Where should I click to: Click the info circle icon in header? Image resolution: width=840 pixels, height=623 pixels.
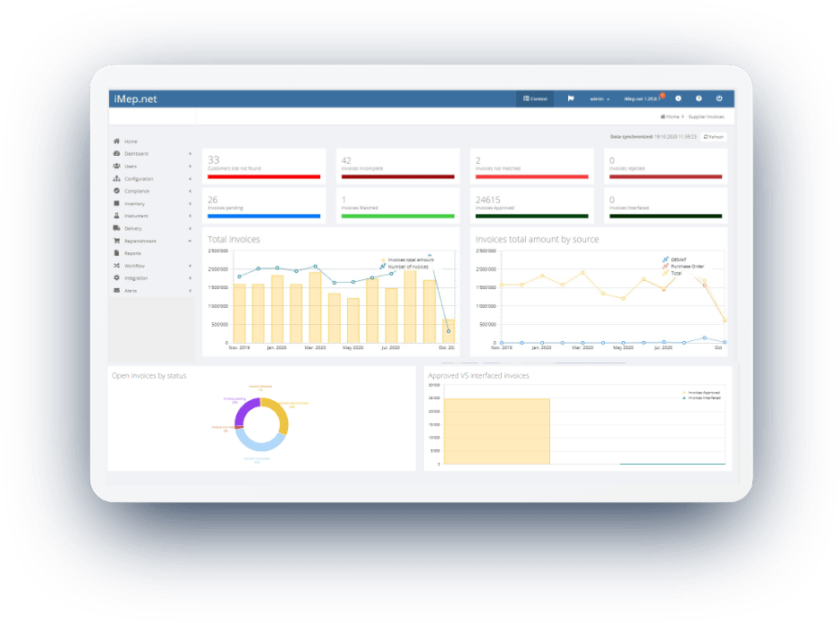678,98
